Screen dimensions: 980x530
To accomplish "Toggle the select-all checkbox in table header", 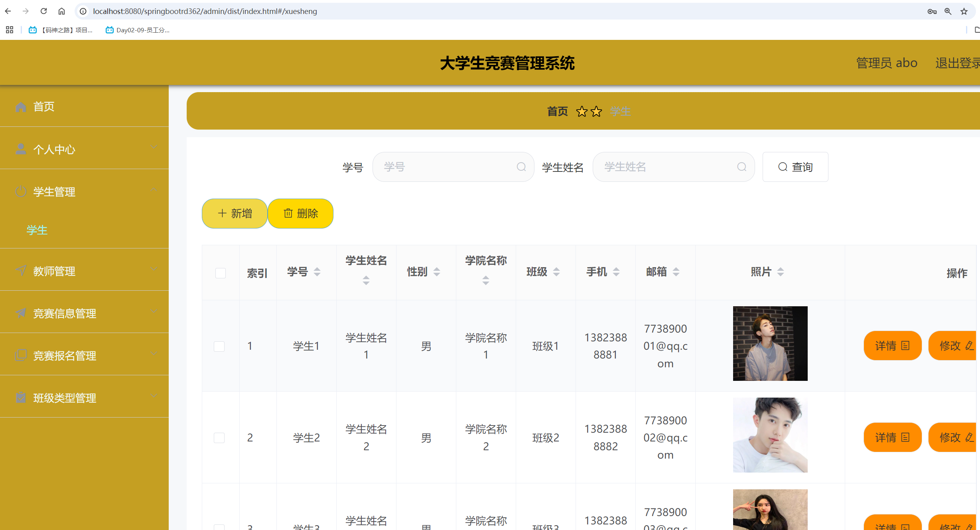I will coord(221,273).
